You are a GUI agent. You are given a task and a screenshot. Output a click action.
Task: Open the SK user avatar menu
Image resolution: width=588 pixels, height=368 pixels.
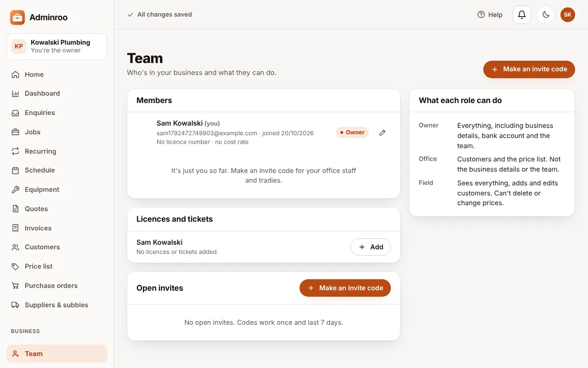coord(568,15)
